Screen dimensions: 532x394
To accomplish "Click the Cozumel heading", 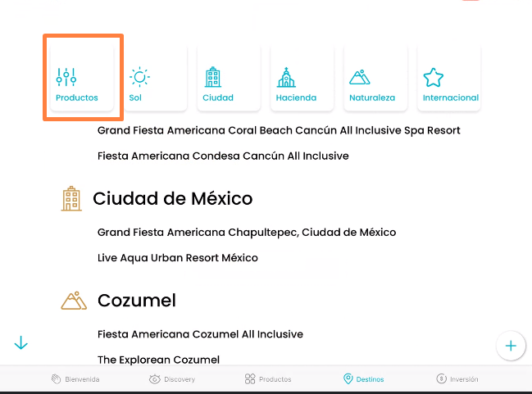I will tap(137, 301).
